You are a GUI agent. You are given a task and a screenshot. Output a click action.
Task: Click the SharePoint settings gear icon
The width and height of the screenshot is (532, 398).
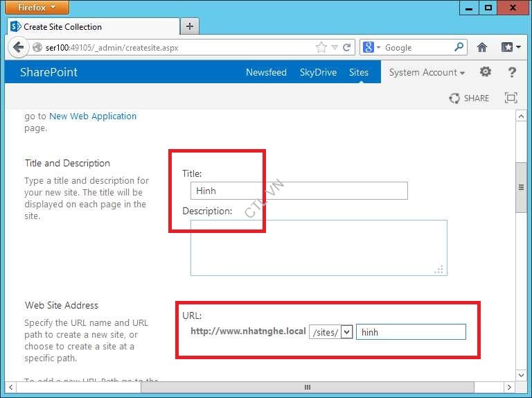click(x=486, y=72)
